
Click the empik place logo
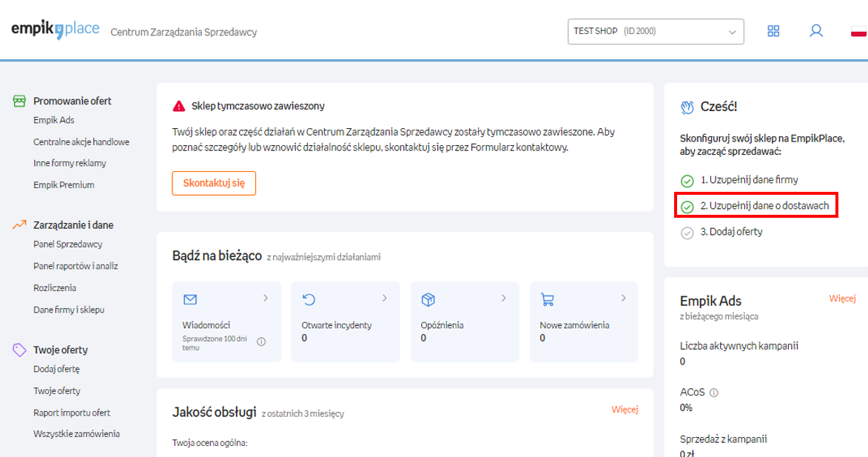55,30
